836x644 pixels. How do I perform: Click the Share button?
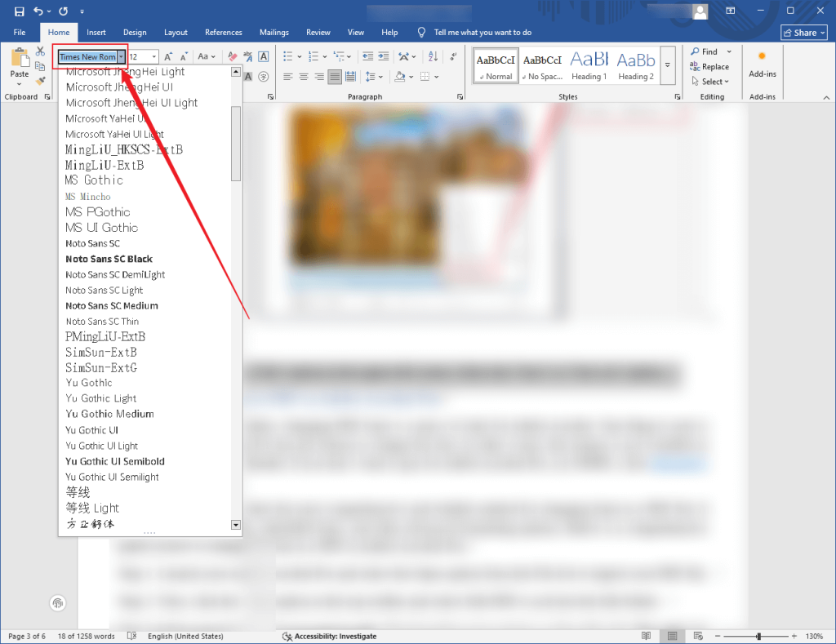pos(803,32)
